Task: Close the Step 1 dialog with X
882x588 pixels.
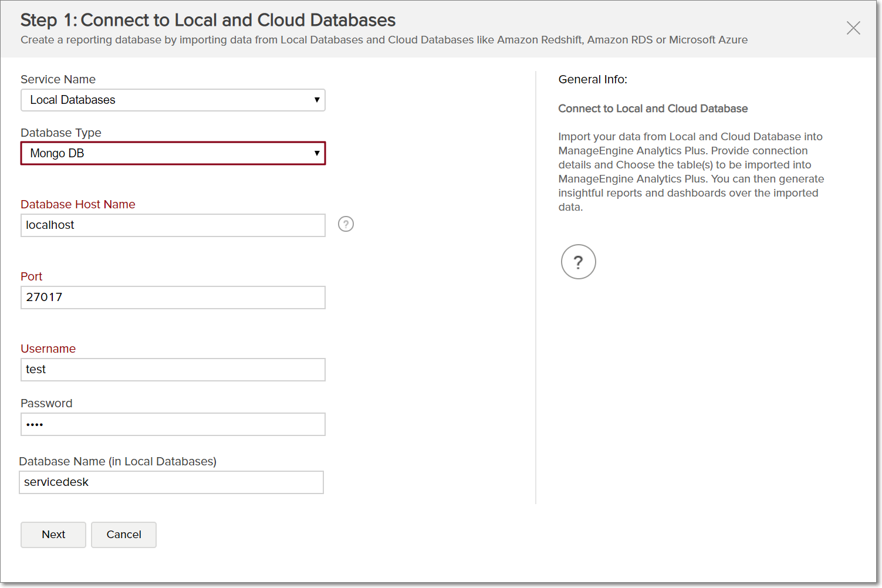Action: (x=853, y=28)
